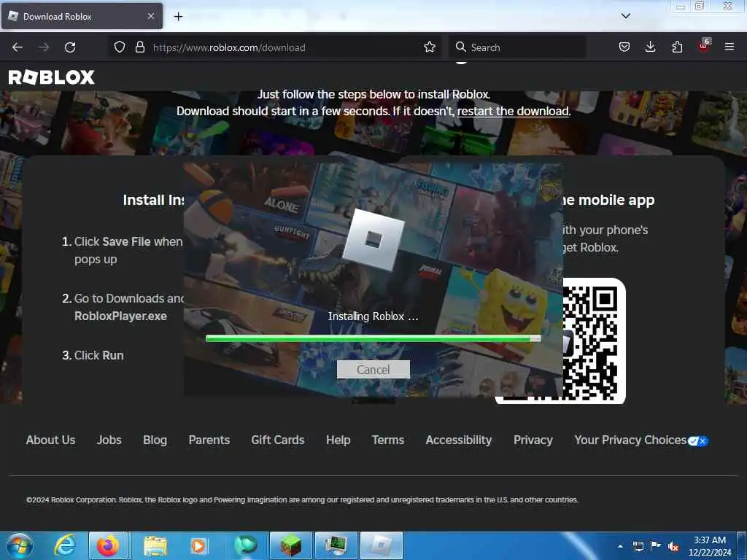This screenshot has height=560, width=747.
Task: Click the Roblox logo in installer dialog
Action: (x=373, y=239)
